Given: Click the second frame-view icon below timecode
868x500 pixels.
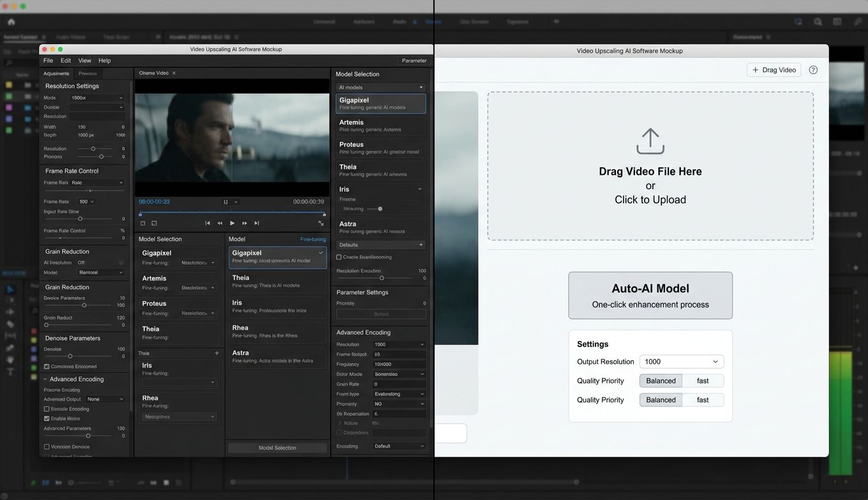Looking at the screenshot, I should click(154, 223).
